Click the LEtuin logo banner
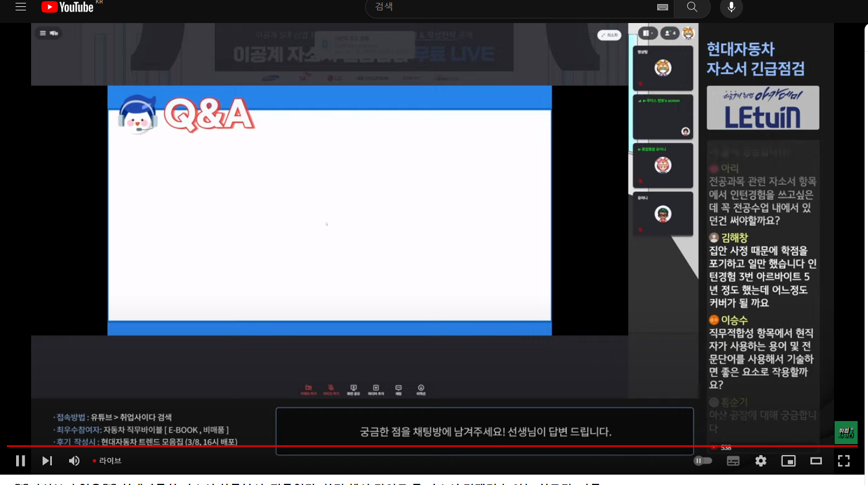 point(763,108)
